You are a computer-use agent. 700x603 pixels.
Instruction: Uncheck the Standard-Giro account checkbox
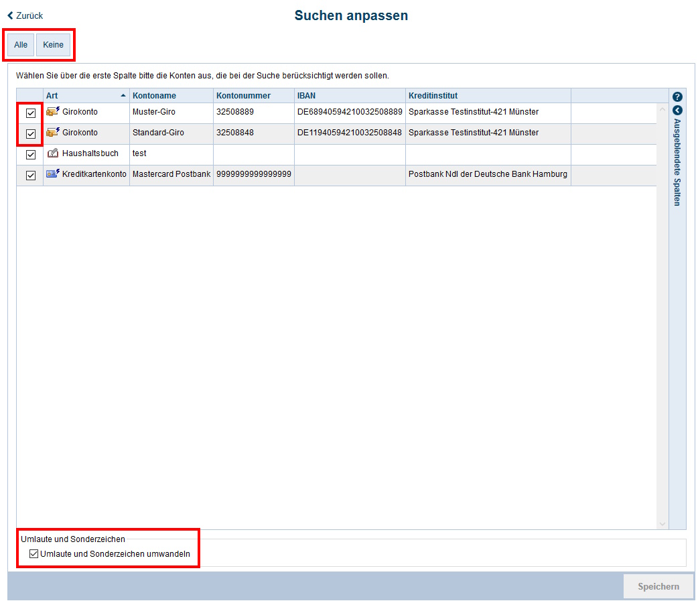coord(31,133)
